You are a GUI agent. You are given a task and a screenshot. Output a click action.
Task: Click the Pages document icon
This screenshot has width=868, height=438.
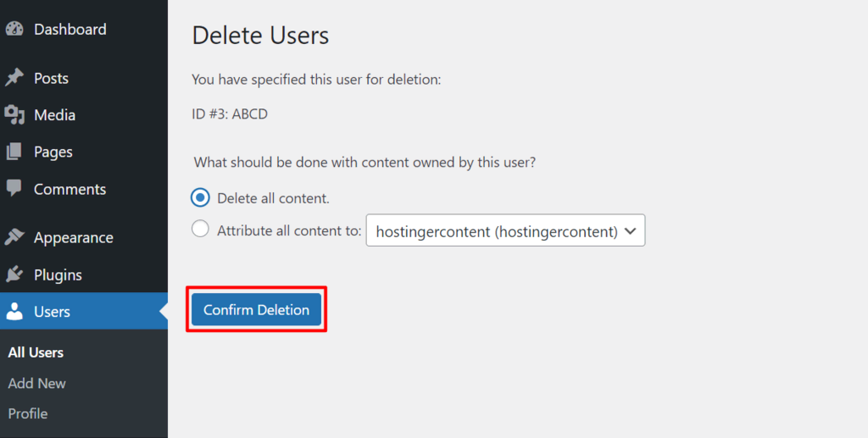tap(14, 152)
